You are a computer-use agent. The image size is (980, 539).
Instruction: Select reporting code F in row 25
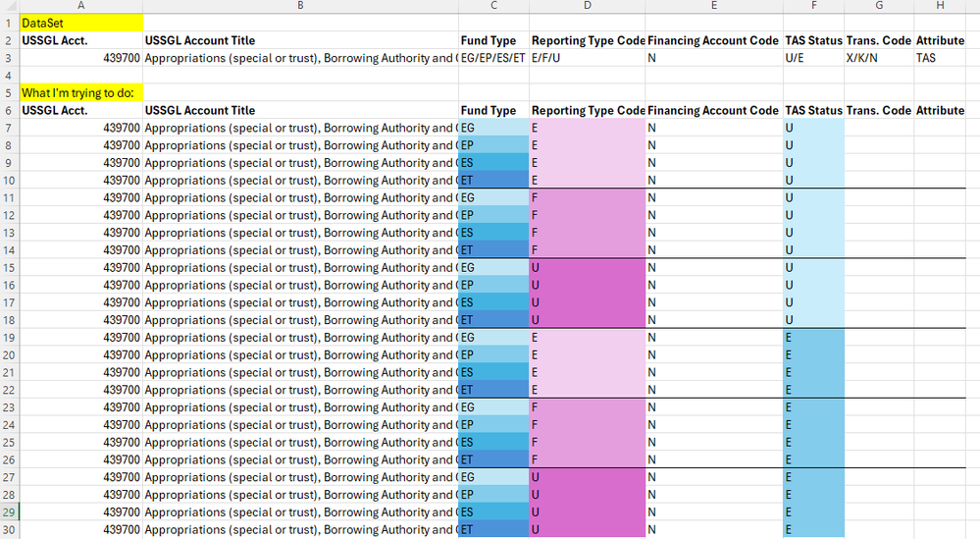pyautogui.click(x=588, y=442)
